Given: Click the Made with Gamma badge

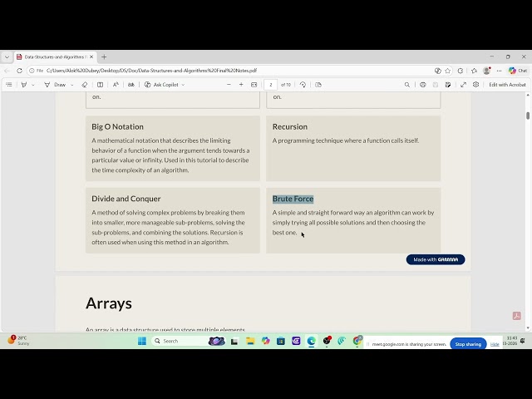Looking at the screenshot, I should tap(436, 259).
